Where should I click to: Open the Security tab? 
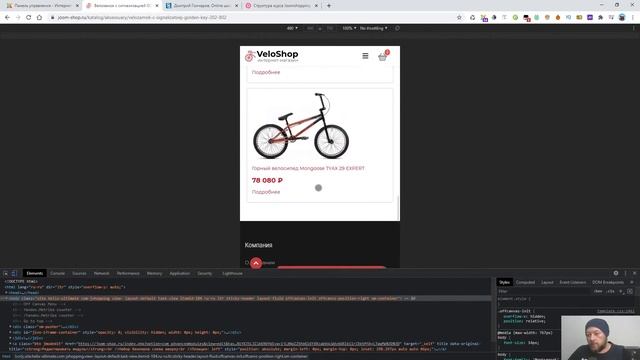[204, 273]
